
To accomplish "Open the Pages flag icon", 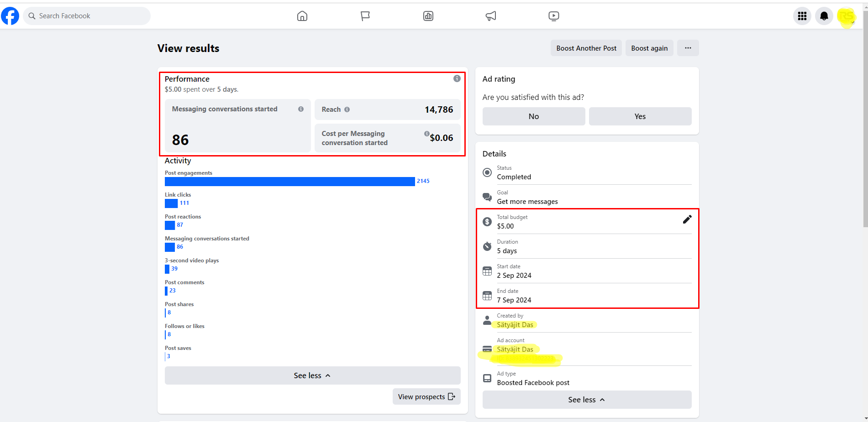I will point(365,16).
